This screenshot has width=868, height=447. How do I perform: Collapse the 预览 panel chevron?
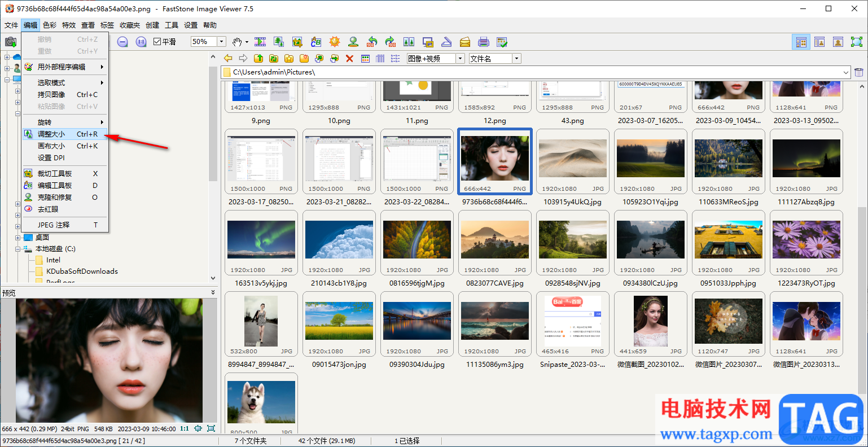pyautogui.click(x=213, y=292)
